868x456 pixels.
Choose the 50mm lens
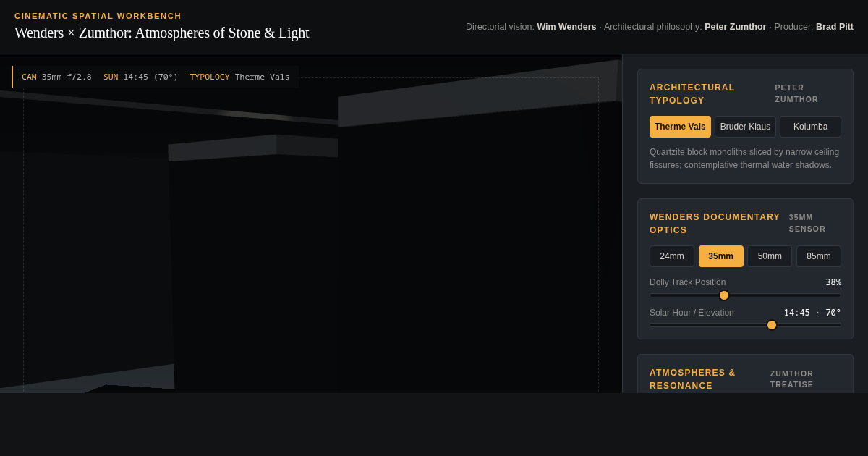770,256
